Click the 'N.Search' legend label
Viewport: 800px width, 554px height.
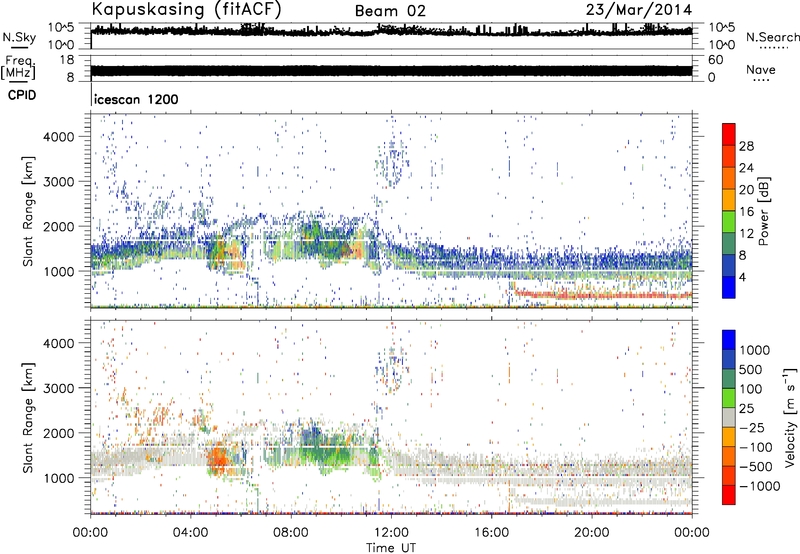[x=773, y=37]
